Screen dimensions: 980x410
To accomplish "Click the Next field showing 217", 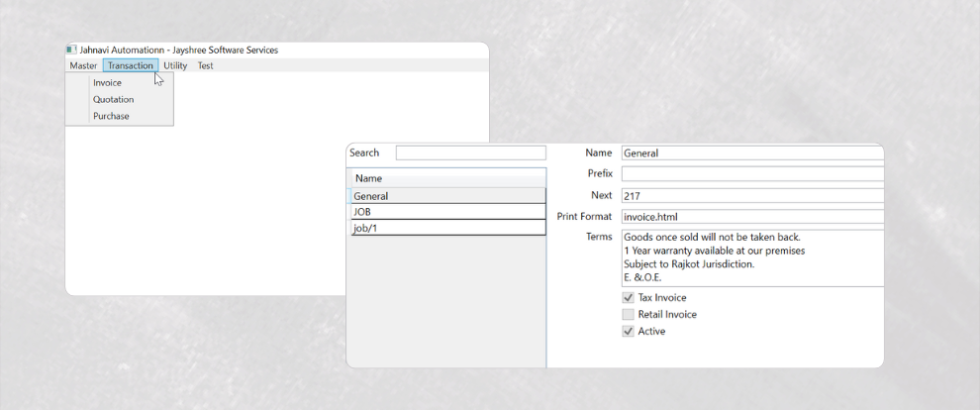I will click(751, 196).
